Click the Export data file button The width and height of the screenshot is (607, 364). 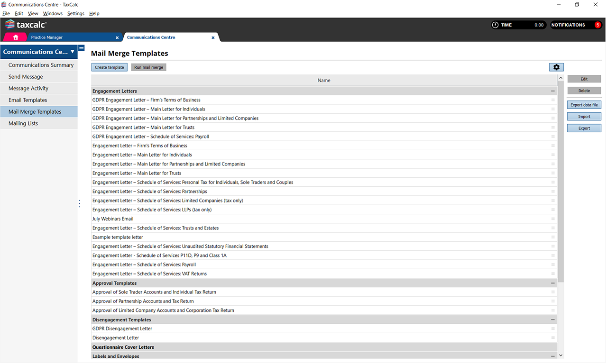point(584,105)
